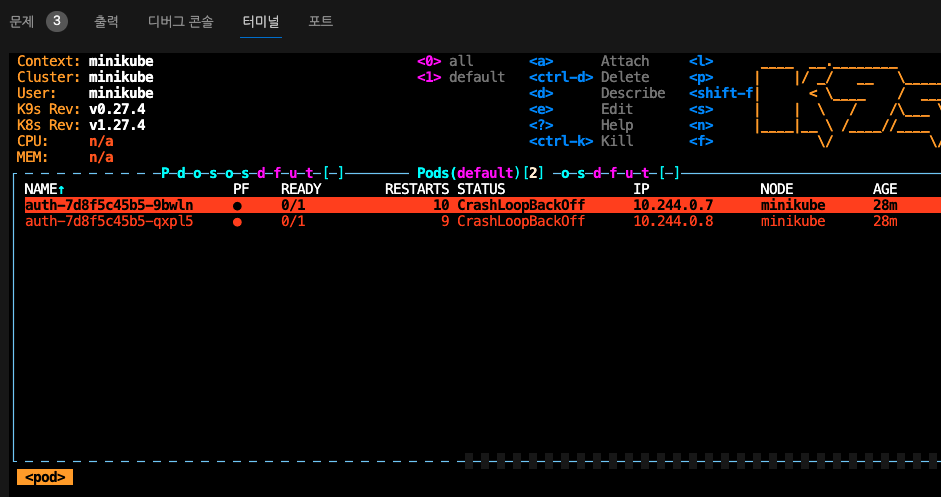Click the Pods(default)[2] table title
The height and width of the screenshot is (497, 941).
[x=481, y=173]
